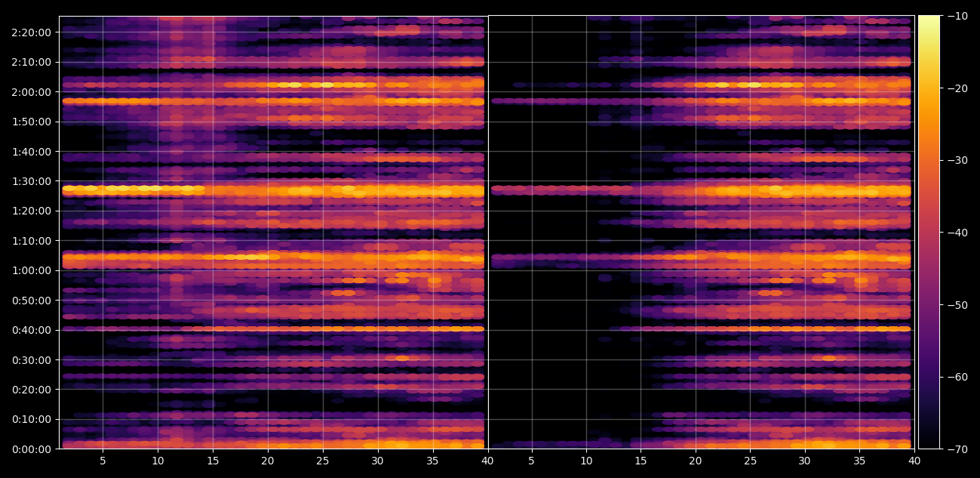The height and width of the screenshot is (478, 980).
Task: Click the 0:40:00 y-axis tick label
Action: pyautogui.click(x=32, y=330)
